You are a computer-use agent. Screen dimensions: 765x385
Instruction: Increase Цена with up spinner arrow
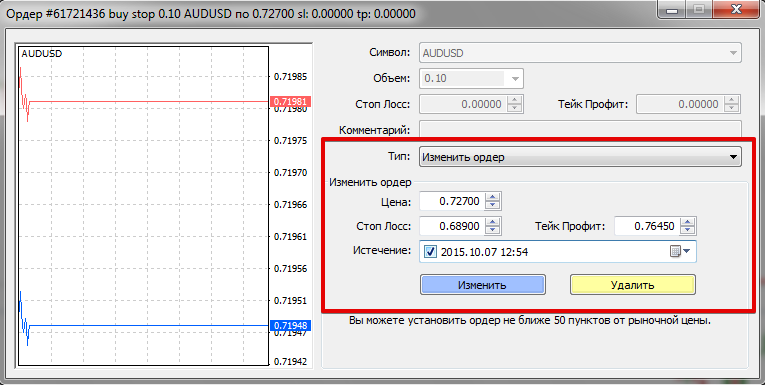pos(493,197)
